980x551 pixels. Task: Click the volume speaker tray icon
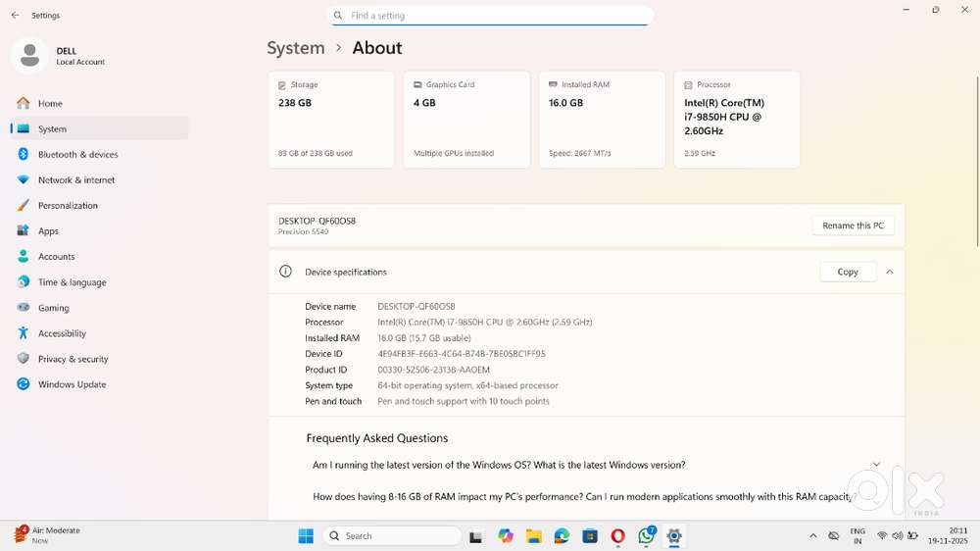point(898,536)
